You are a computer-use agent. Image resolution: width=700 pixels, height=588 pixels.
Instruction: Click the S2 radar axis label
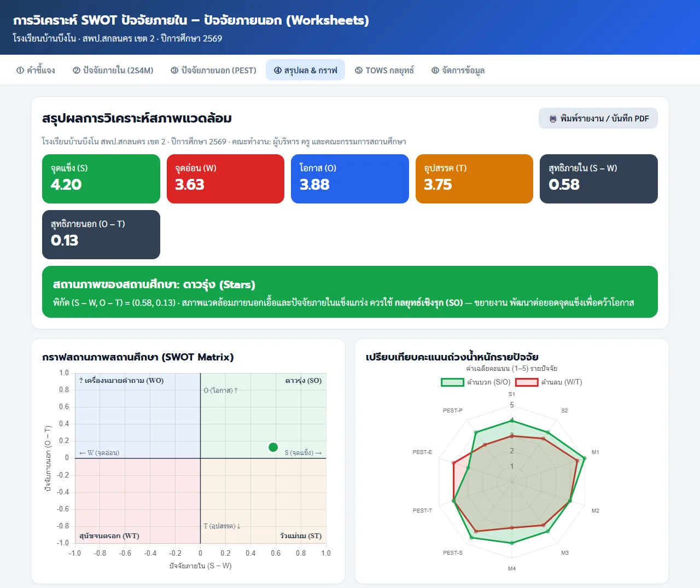(x=564, y=410)
